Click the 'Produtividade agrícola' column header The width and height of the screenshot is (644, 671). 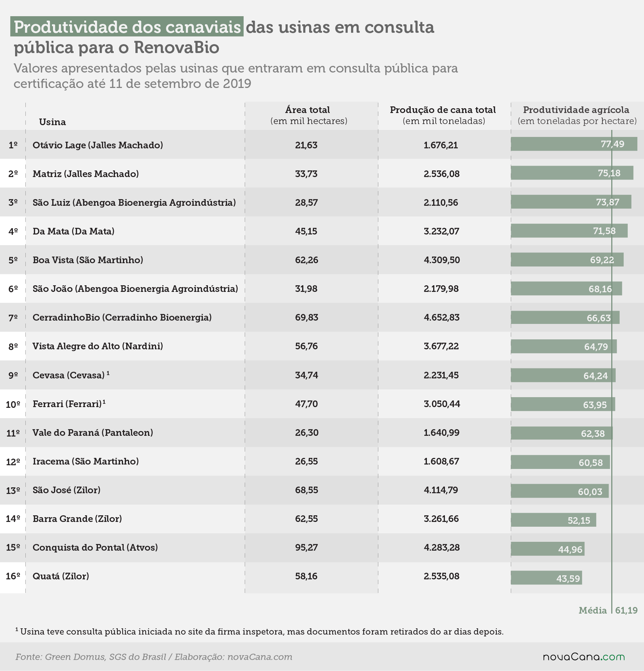coord(577,115)
